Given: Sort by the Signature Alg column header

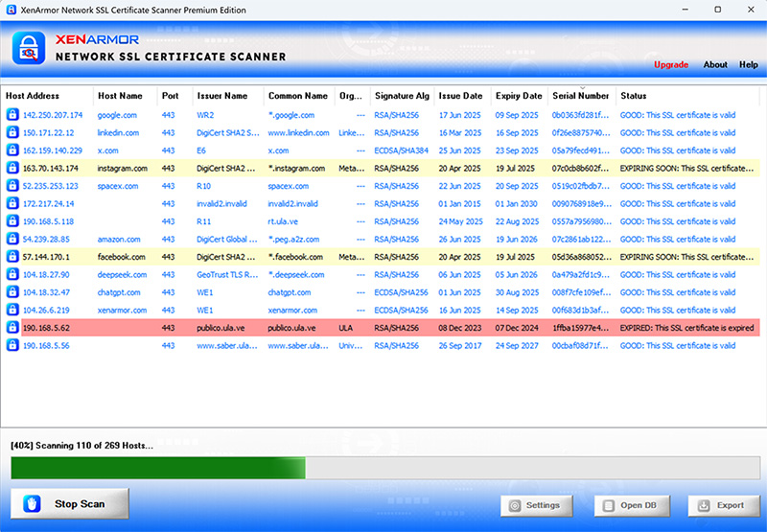Looking at the screenshot, I should [x=402, y=96].
